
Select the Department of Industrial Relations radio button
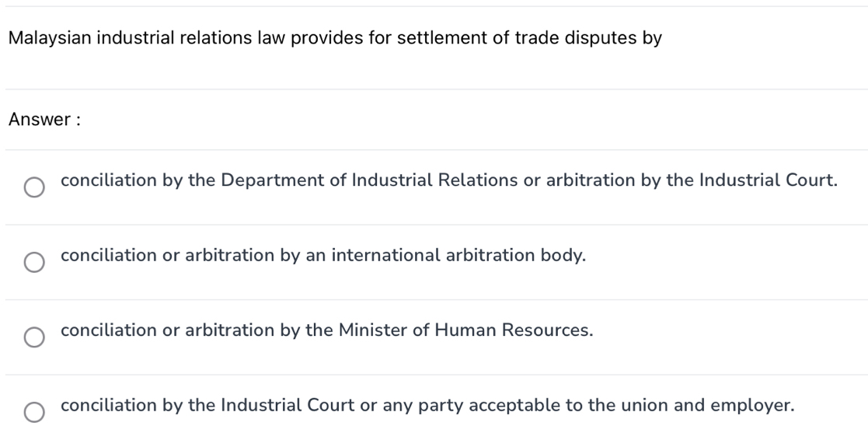point(33,188)
